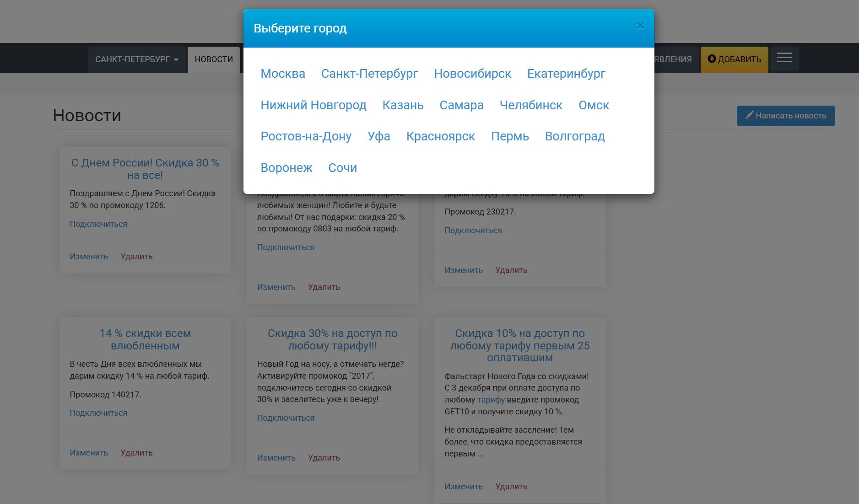Image resolution: width=859 pixels, height=504 pixels.
Task: Select Ростов-на-Дону city
Action: point(306,136)
